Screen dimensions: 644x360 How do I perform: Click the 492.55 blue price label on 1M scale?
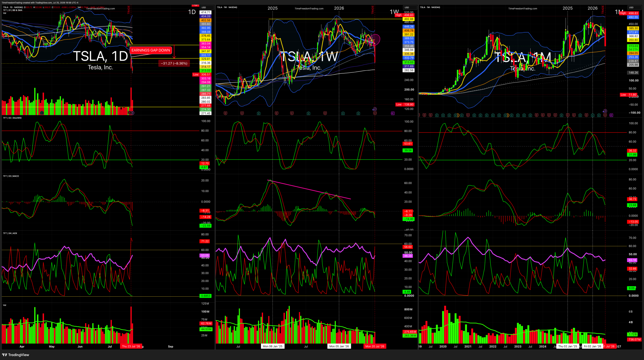point(633,17)
